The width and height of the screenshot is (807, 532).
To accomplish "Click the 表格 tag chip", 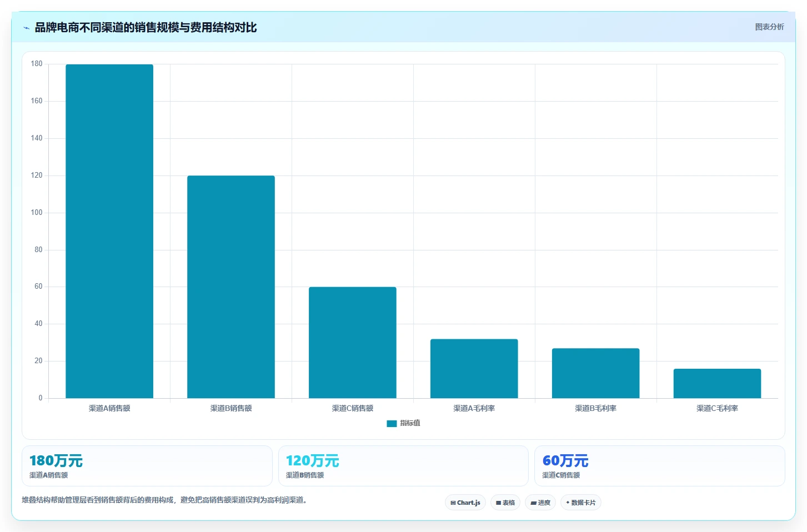I will tap(505, 503).
